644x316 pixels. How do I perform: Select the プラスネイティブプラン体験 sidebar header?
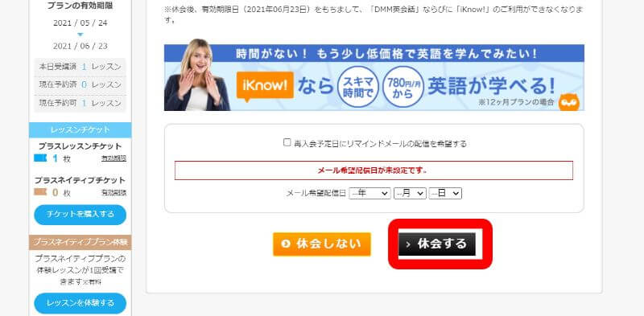click(x=80, y=242)
